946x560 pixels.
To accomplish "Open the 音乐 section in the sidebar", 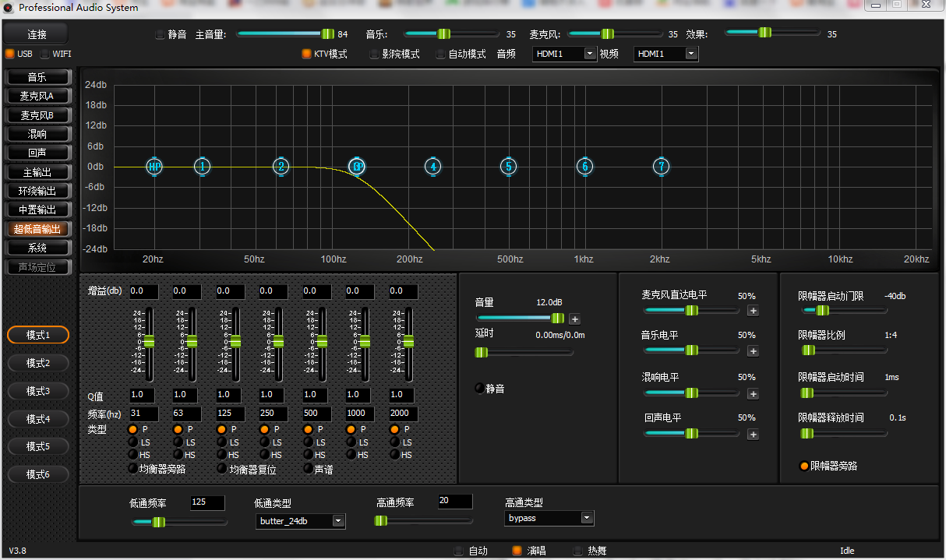I will pos(37,77).
